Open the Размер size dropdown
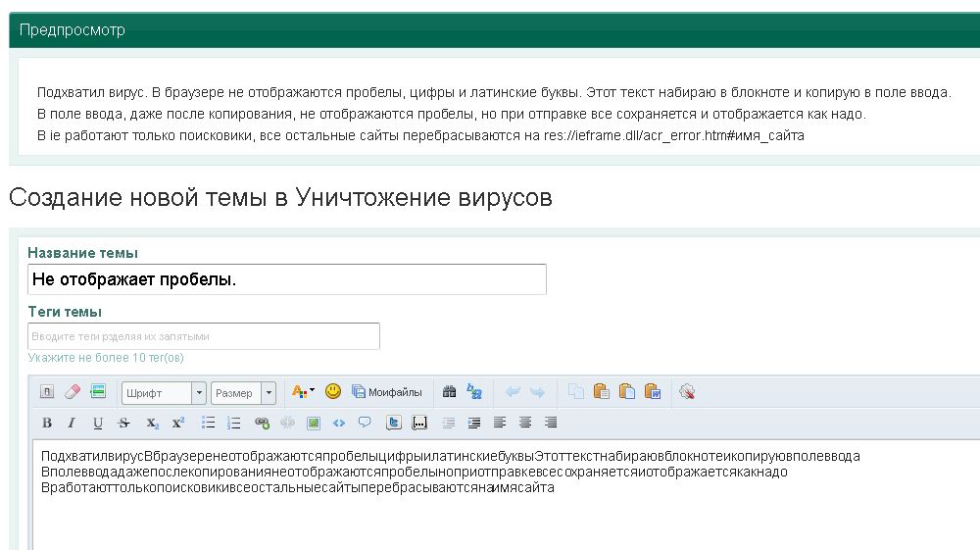The image size is (980, 550). 243,393
